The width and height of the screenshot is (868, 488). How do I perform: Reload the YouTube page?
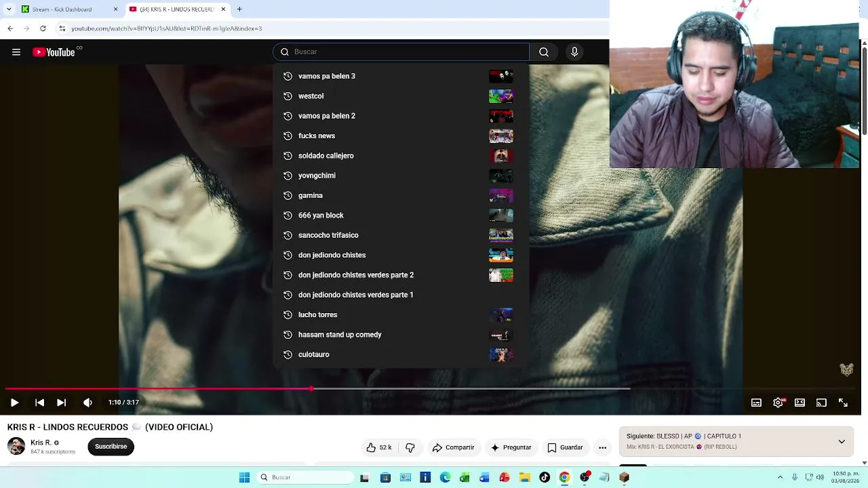(43, 28)
